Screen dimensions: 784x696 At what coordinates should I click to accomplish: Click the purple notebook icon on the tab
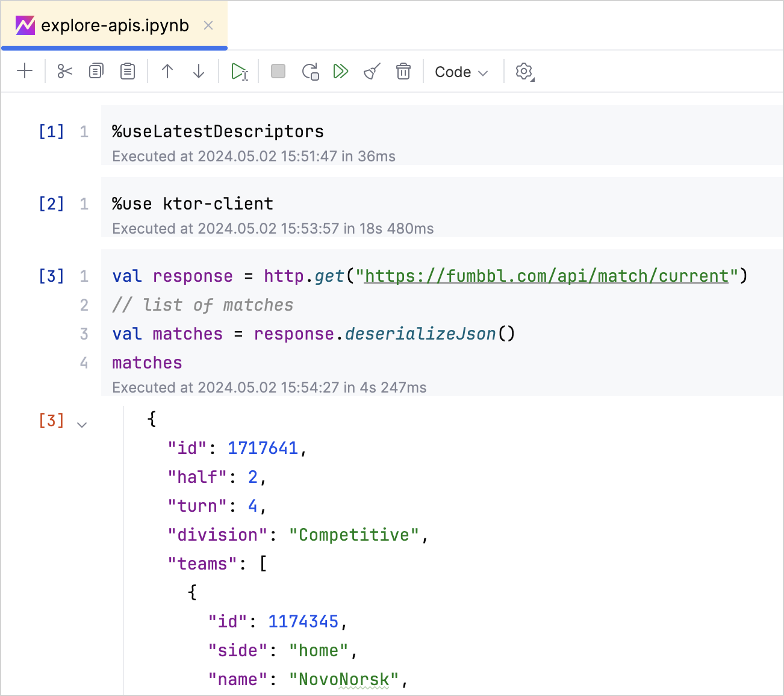[25, 25]
